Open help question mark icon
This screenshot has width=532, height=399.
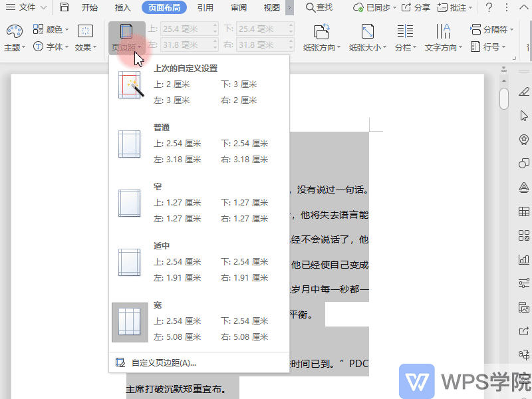tap(489, 7)
